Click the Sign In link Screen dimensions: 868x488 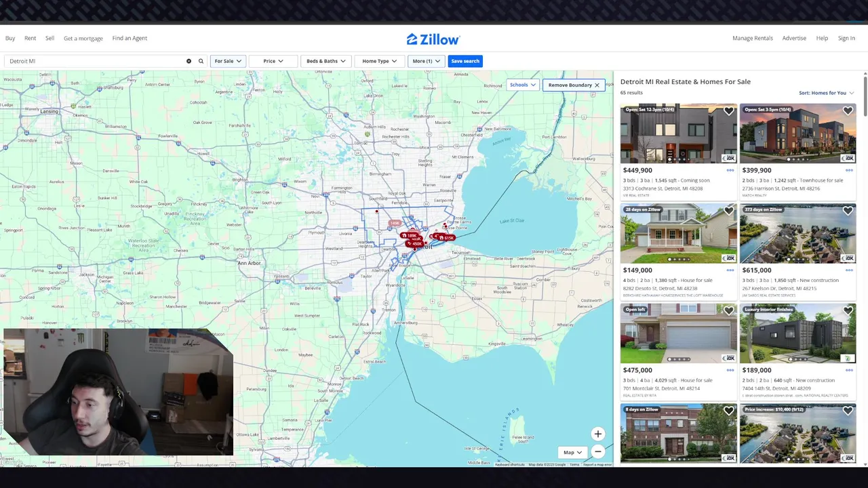(x=846, y=38)
